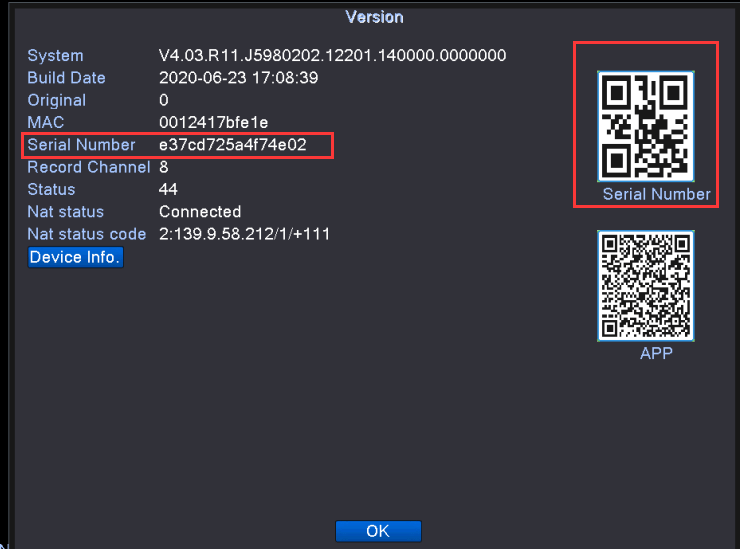Screen dimensions: 740x549
Task: Click the APP QR code
Action: (645, 286)
